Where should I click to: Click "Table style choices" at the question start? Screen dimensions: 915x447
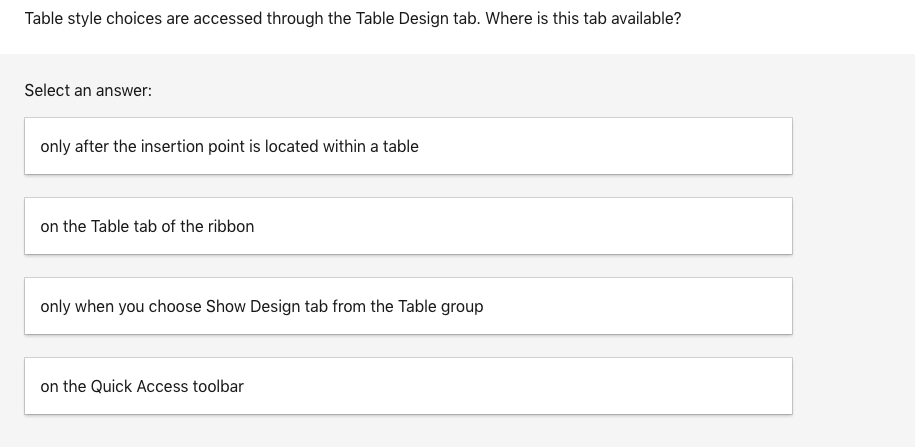[92, 19]
